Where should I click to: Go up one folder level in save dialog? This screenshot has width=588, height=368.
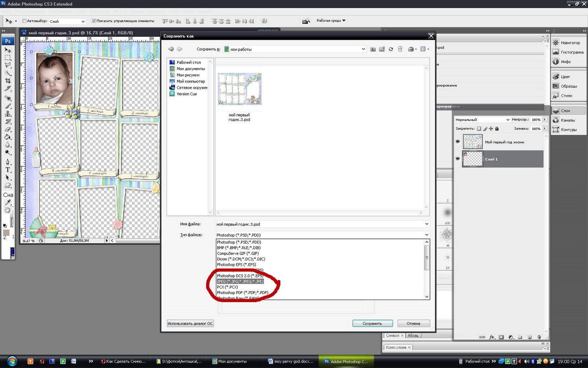373,49
